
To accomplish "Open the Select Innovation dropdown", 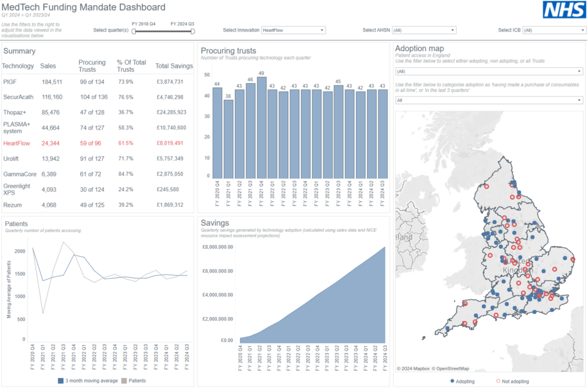I will (x=293, y=30).
